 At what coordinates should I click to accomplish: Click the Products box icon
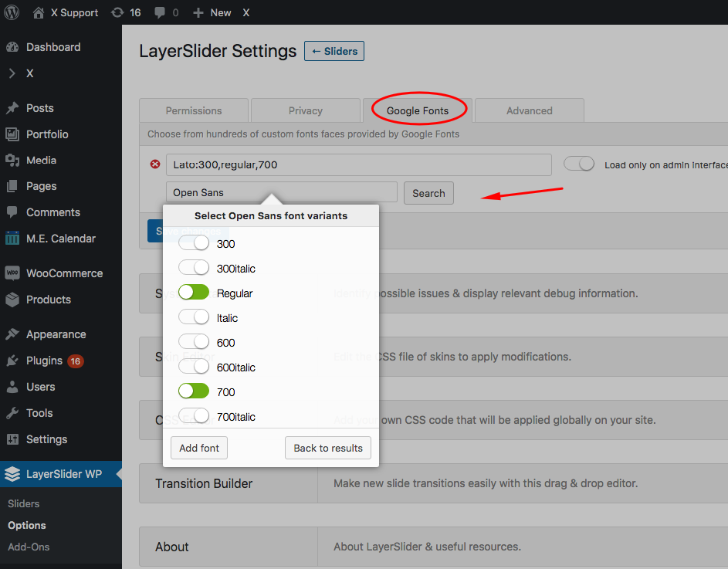tap(12, 300)
